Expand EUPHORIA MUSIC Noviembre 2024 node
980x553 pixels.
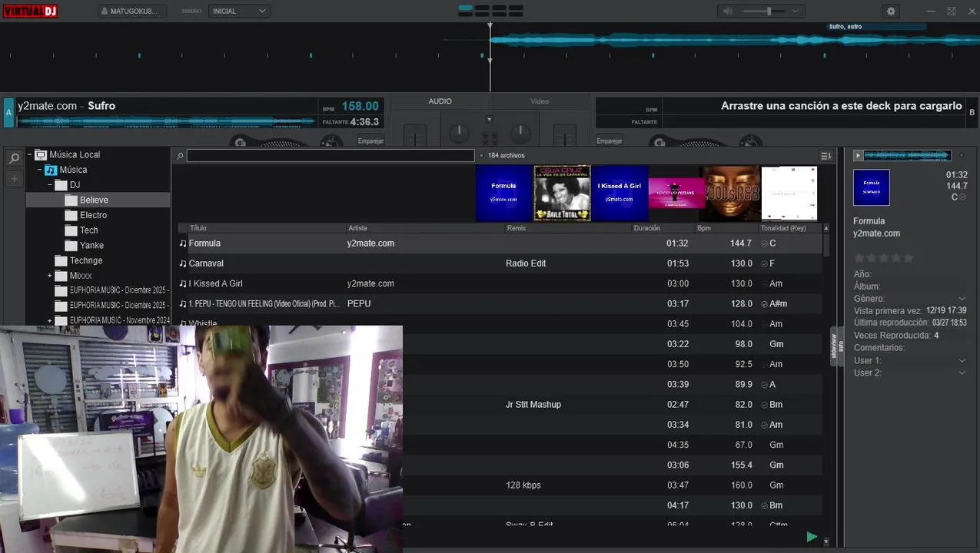[x=50, y=320]
